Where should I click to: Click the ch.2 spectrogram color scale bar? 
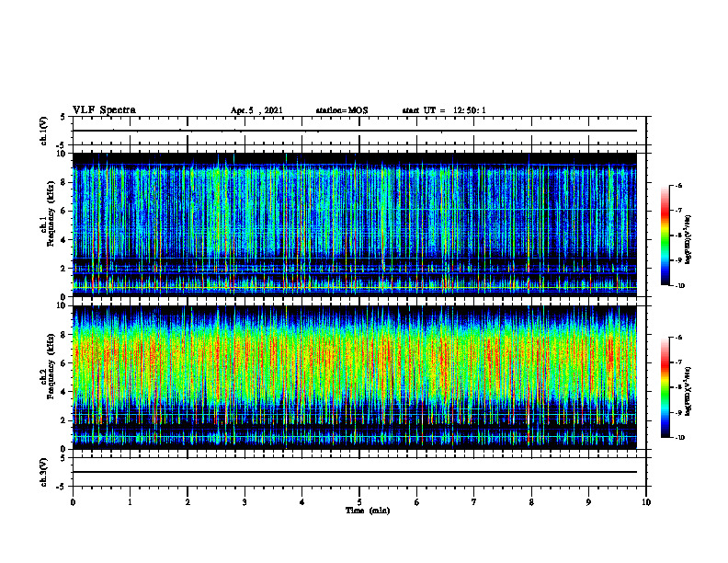(x=665, y=387)
